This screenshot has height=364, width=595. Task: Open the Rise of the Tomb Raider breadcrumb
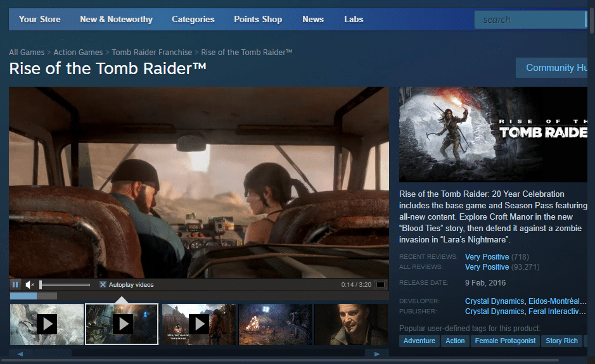click(x=246, y=53)
